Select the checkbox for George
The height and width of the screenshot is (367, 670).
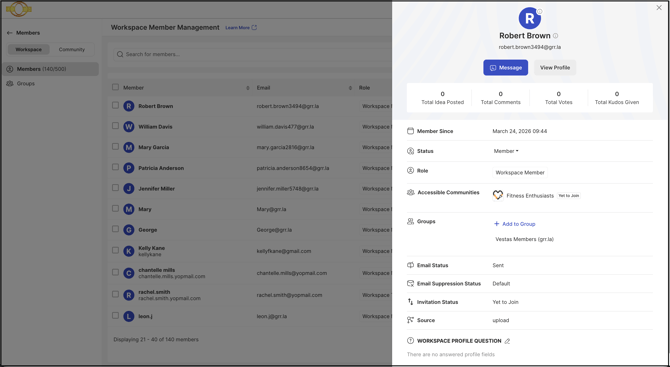tap(115, 229)
